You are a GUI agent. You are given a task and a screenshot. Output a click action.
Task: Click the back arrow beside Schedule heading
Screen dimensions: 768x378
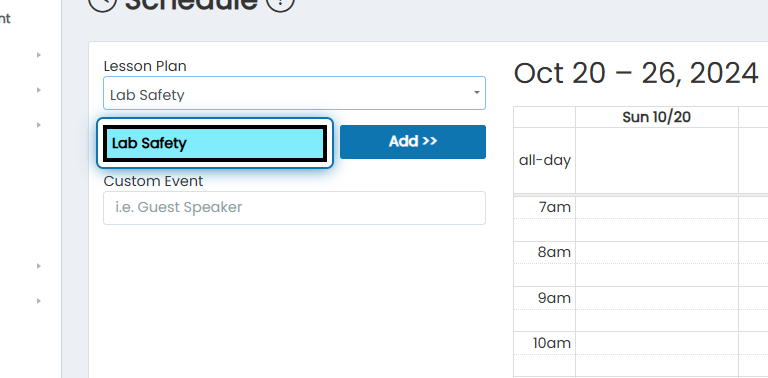pos(102,4)
